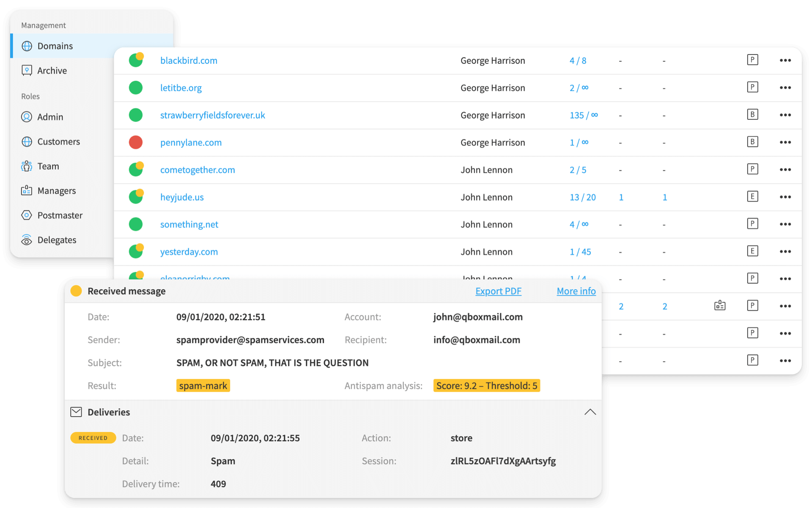
Task: Open the ellipsis menu for blackbird.com
Action: [x=785, y=60]
